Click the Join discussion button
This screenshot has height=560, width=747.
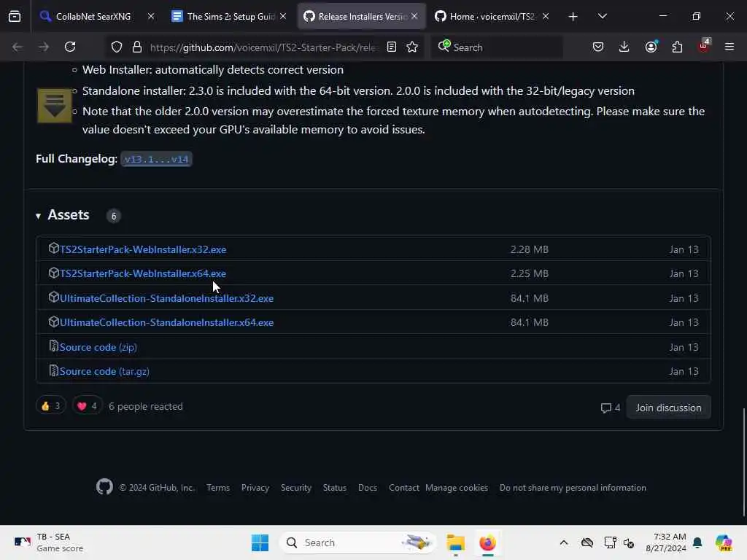coord(668,408)
